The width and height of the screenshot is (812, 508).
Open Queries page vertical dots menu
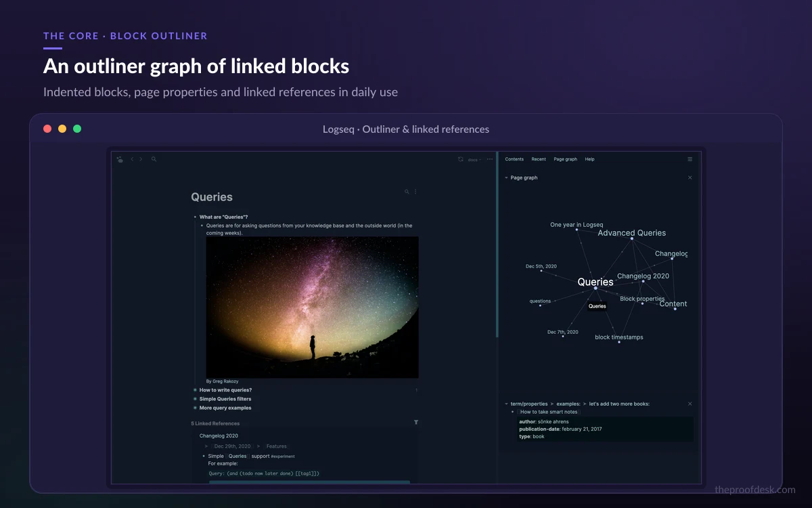click(x=415, y=192)
